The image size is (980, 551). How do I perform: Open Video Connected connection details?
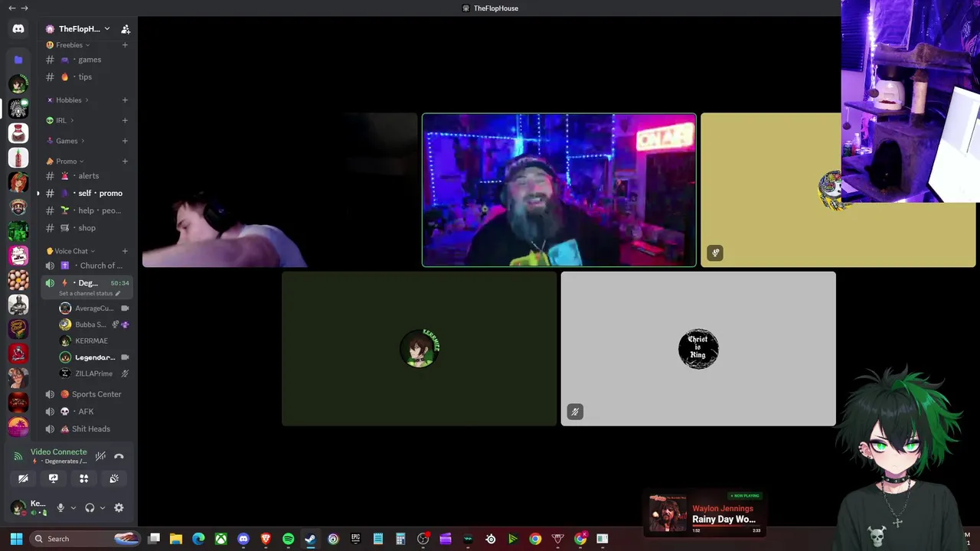(59, 452)
